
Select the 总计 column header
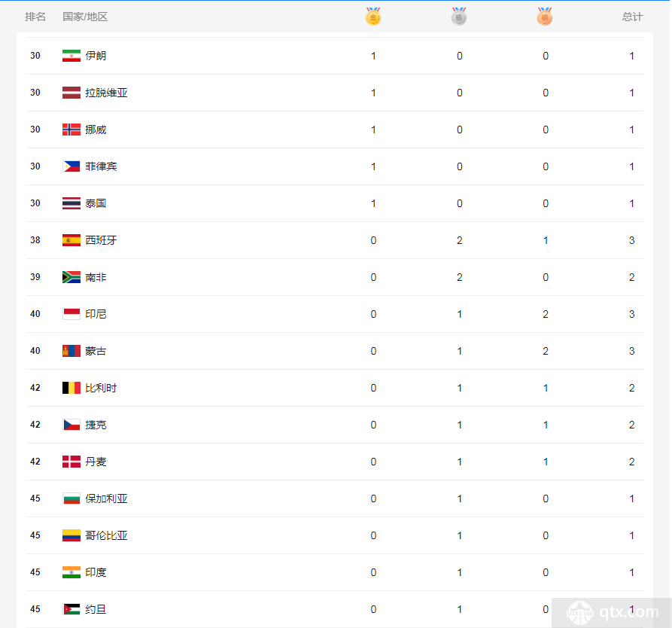point(633,17)
